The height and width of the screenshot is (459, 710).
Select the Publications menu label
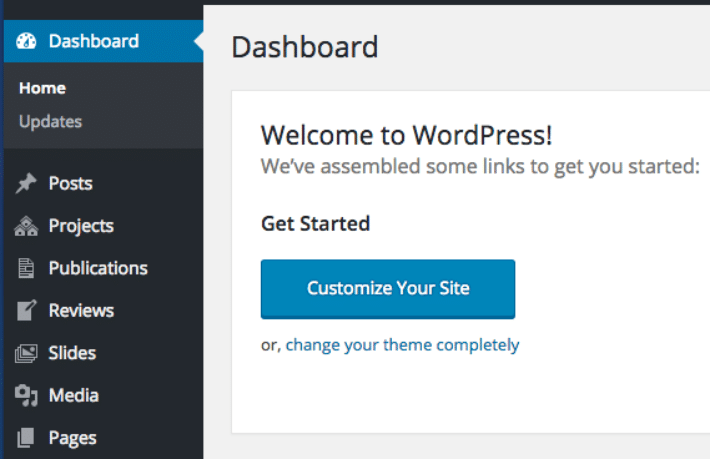(x=98, y=268)
